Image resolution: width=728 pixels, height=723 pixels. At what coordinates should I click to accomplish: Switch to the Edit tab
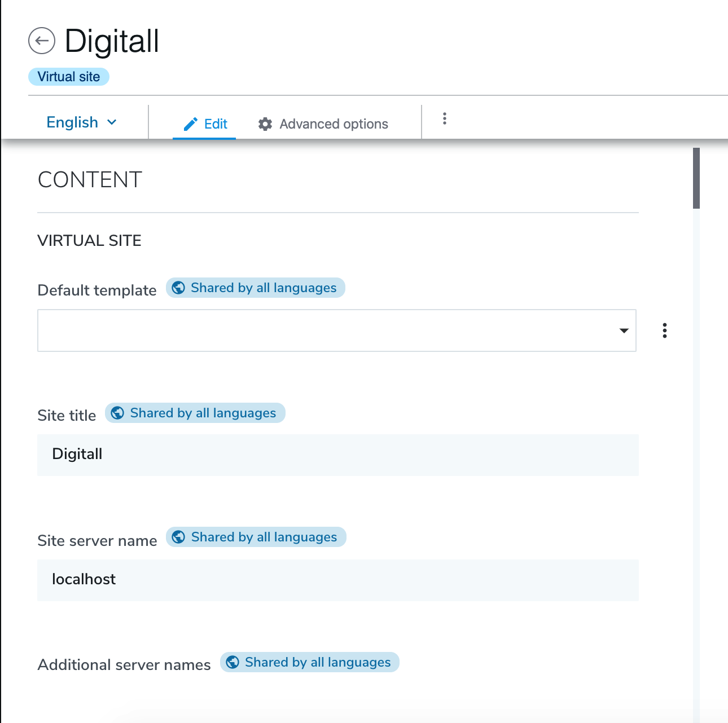point(205,124)
